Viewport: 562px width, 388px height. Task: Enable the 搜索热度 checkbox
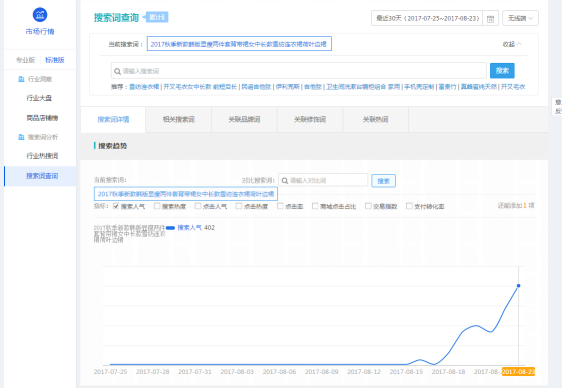tap(157, 206)
